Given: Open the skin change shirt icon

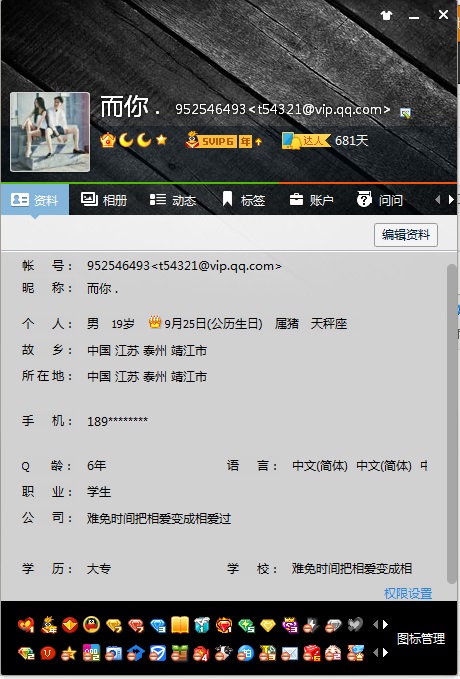Looking at the screenshot, I should (386, 16).
